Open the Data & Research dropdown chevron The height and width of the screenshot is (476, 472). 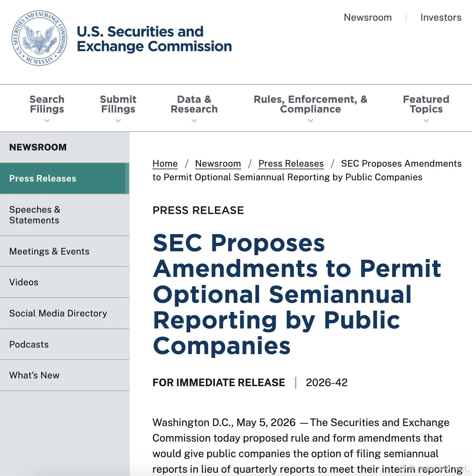(x=194, y=121)
